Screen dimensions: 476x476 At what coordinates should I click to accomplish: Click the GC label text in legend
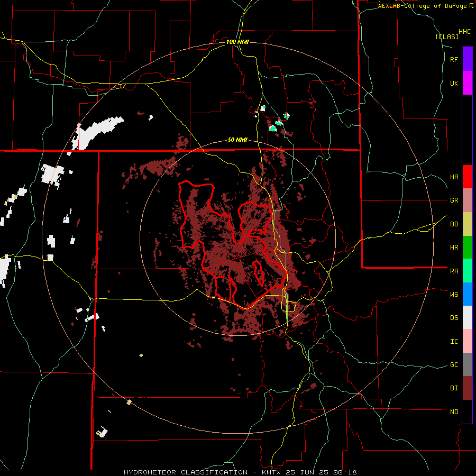point(454,364)
